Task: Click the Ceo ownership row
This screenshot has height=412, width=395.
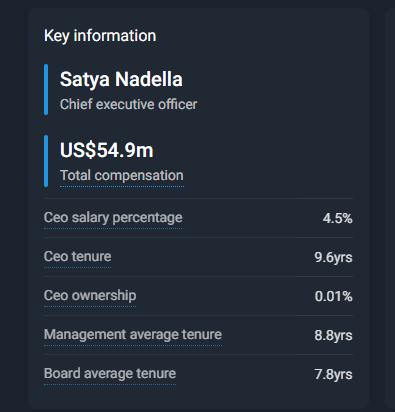Action: click(198, 296)
